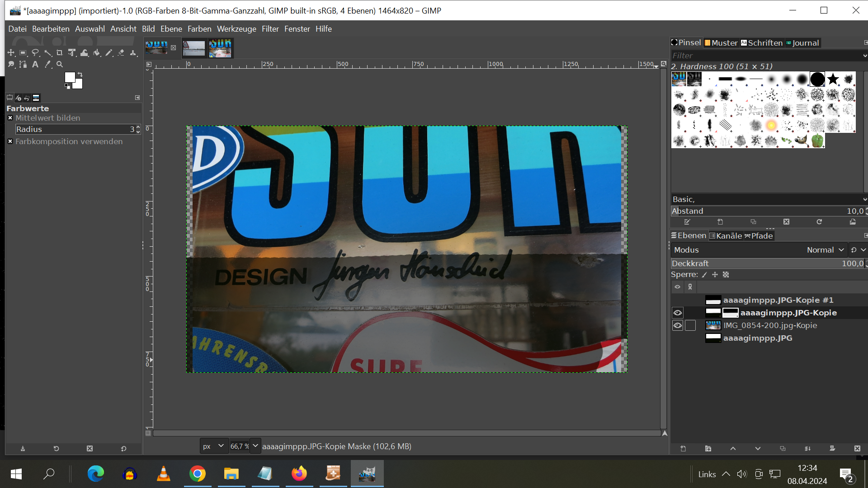Delete the selected layer
The width and height of the screenshot is (868, 488).
click(x=857, y=449)
